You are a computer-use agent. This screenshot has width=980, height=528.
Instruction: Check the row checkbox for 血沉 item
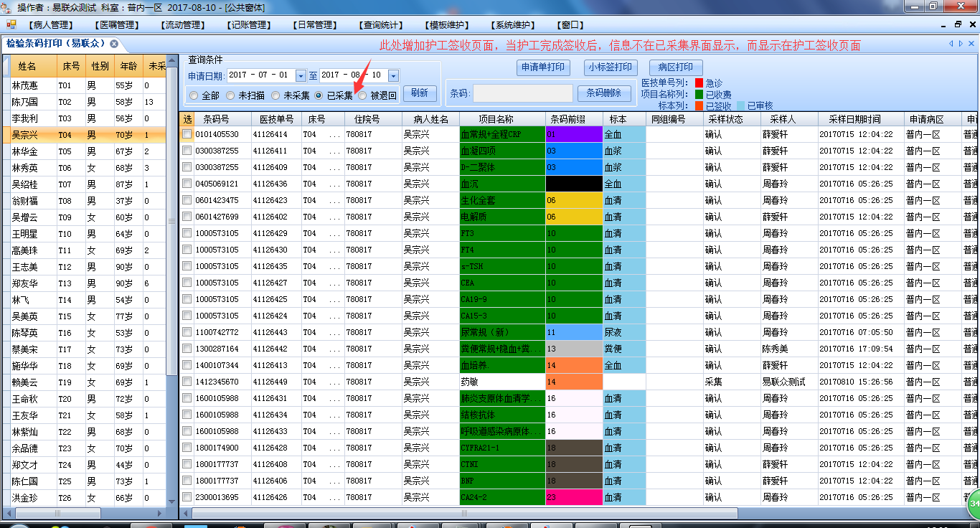pos(187,184)
